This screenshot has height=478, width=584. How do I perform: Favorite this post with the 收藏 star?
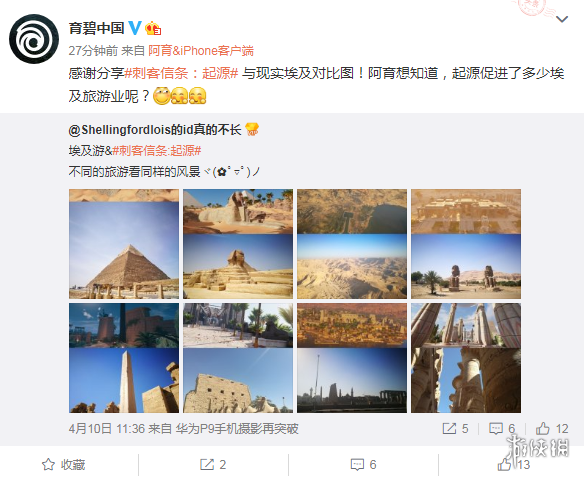63,464
